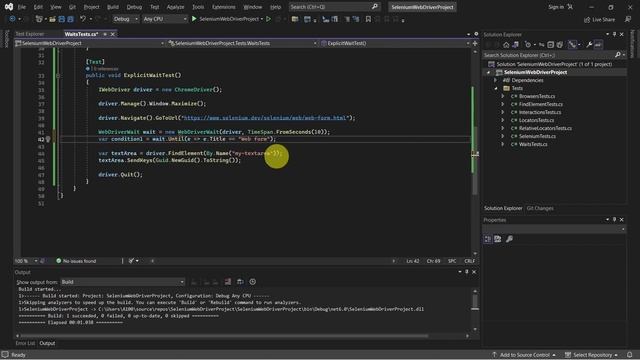Click Categorized view icon in Properties panel
Viewport: 640px width, 360px height.
488,239
